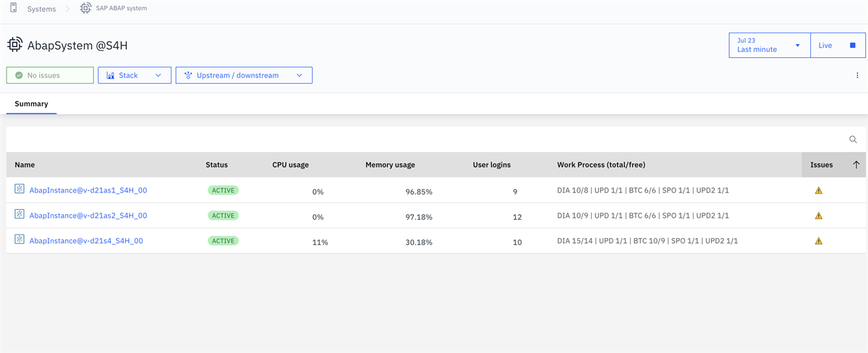Click CPU usage value 11%
868x353 pixels.
click(x=320, y=242)
